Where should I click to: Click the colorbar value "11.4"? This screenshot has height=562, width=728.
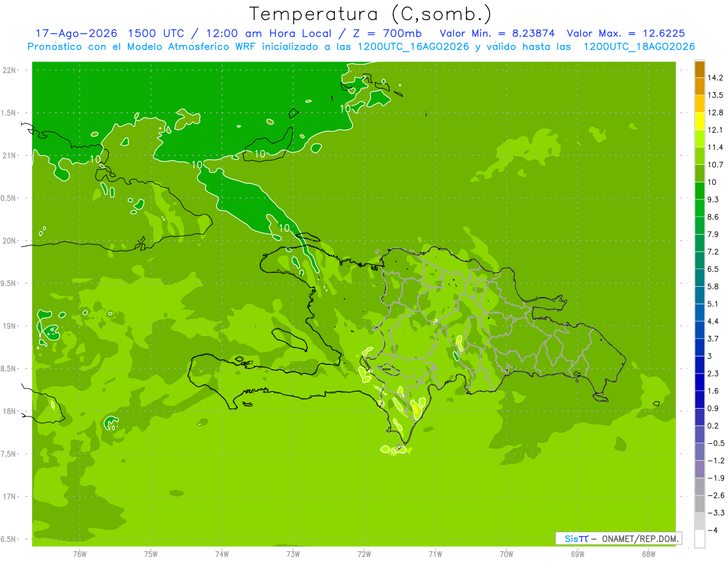[x=715, y=147]
